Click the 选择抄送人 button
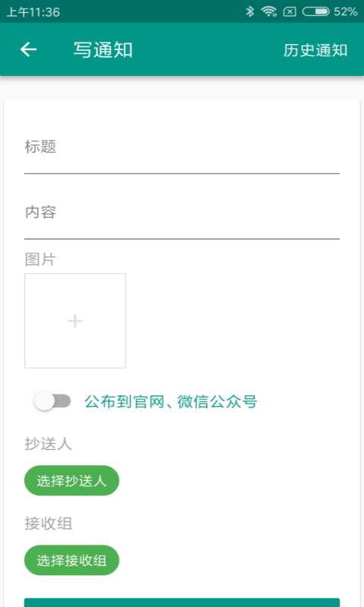364x607 pixels. [71, 480]
